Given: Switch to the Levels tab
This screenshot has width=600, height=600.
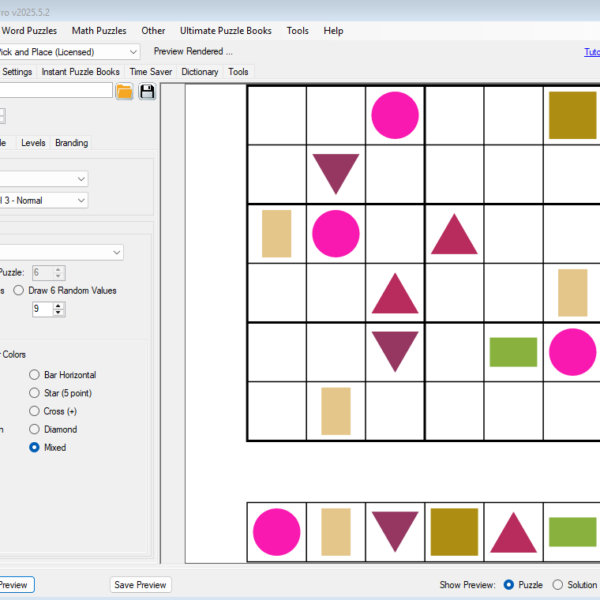Looking at the screenshot, I should (x=33, y=143).
